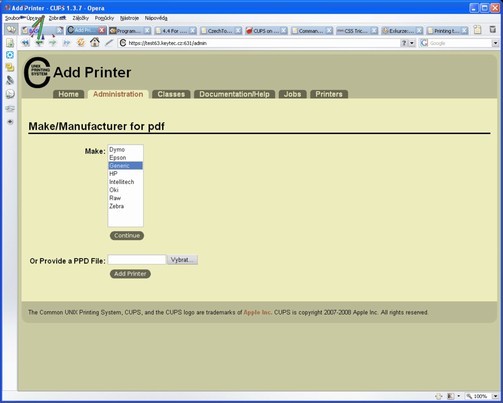Open the CUPS Classes tab
Image resolution: width=503 pixels, height=403 pixels.
point(171,94)
